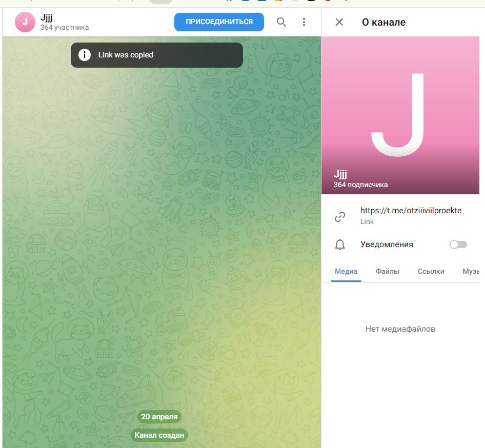Switch to the Файлы tab

click(x=387, y=272)
